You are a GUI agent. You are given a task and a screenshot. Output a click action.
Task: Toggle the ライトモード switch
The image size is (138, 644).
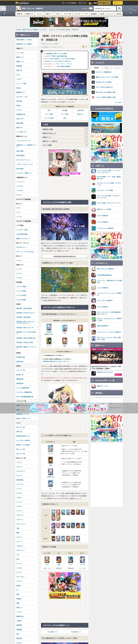(x=91, y=8)
